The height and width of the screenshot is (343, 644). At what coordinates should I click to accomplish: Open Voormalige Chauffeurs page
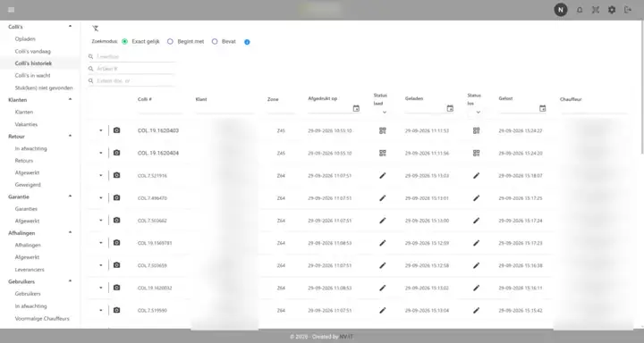42,318
